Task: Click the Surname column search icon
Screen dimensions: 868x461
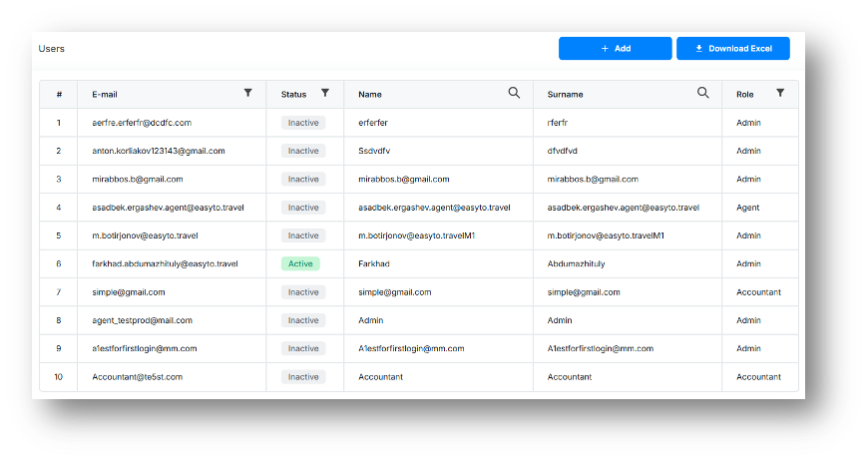Action: coord(703,93)
